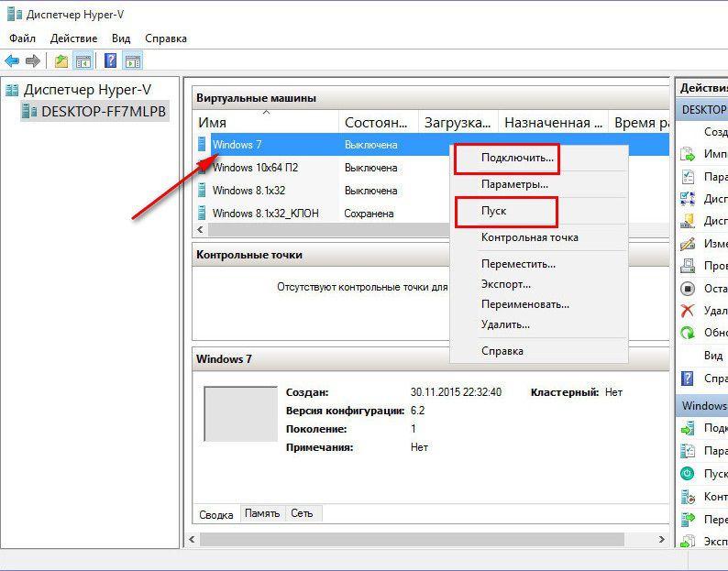Choose Пуск from the context menu
Screen dimensions: 728x571
pyautogui.click(x=494, y=211)
